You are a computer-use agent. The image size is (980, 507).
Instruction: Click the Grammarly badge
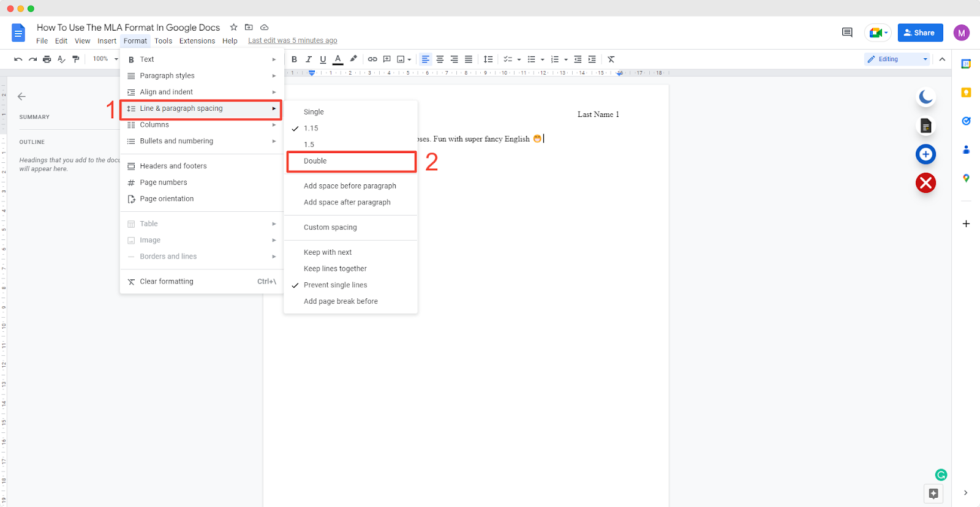[941, 475]
